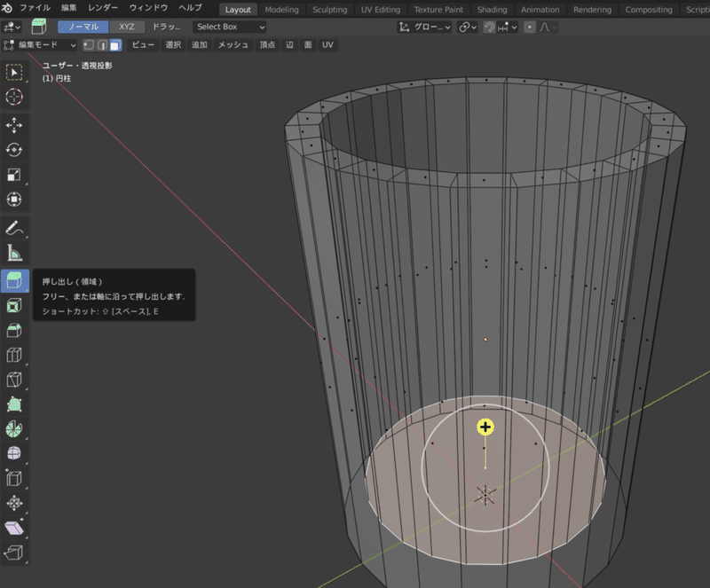
Task: Open the 追加 viewport menu
Action: (x=199, y=45)
